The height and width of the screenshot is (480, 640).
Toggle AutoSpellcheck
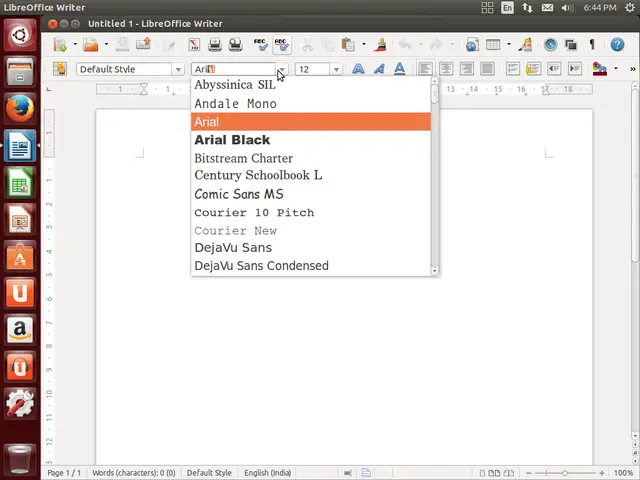pyautogui.click(x=282, y=44)
